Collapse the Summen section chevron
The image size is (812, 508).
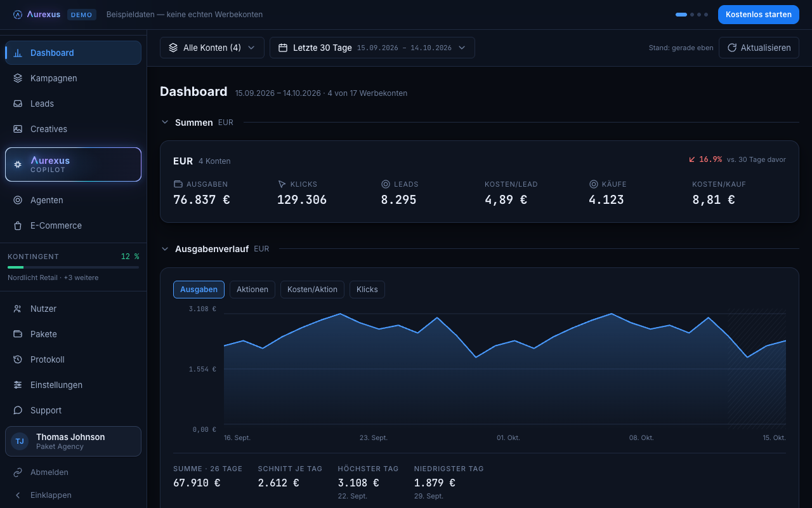pos(165,123)
